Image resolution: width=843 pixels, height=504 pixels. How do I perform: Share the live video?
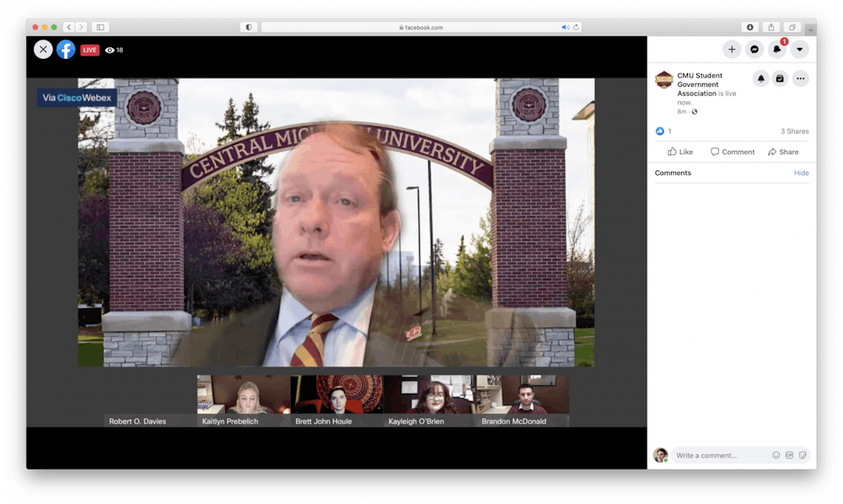pyautogui.click(x=783, y=152)
